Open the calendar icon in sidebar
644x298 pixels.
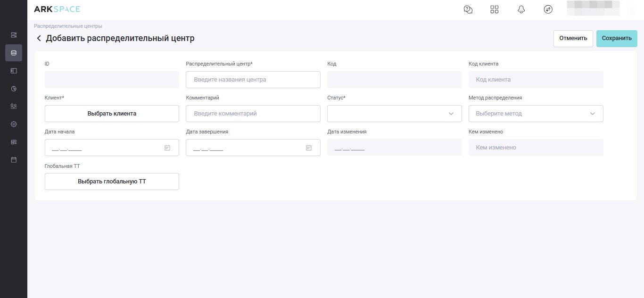(14, 160)
